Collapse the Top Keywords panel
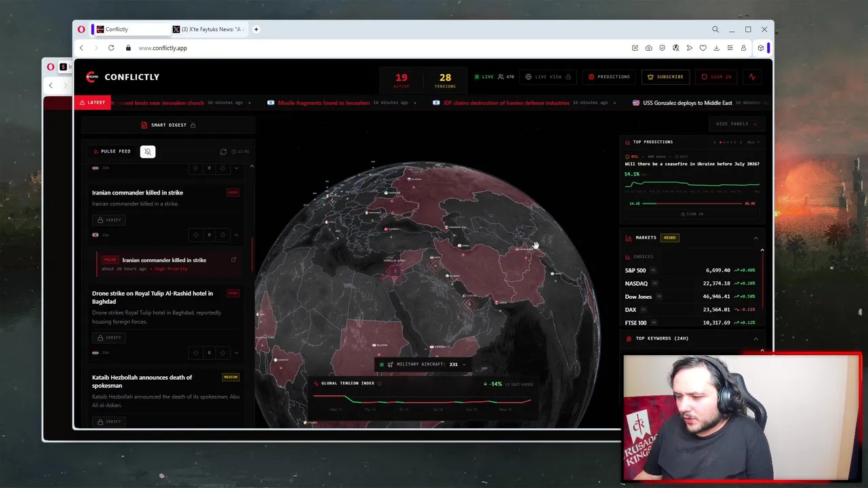 pos(755,338)
